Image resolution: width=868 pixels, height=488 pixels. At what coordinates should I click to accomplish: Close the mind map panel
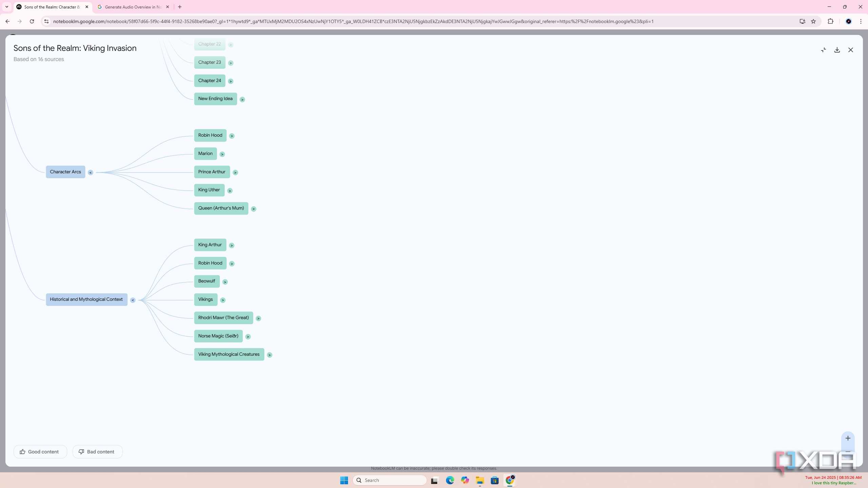point(850,50)
